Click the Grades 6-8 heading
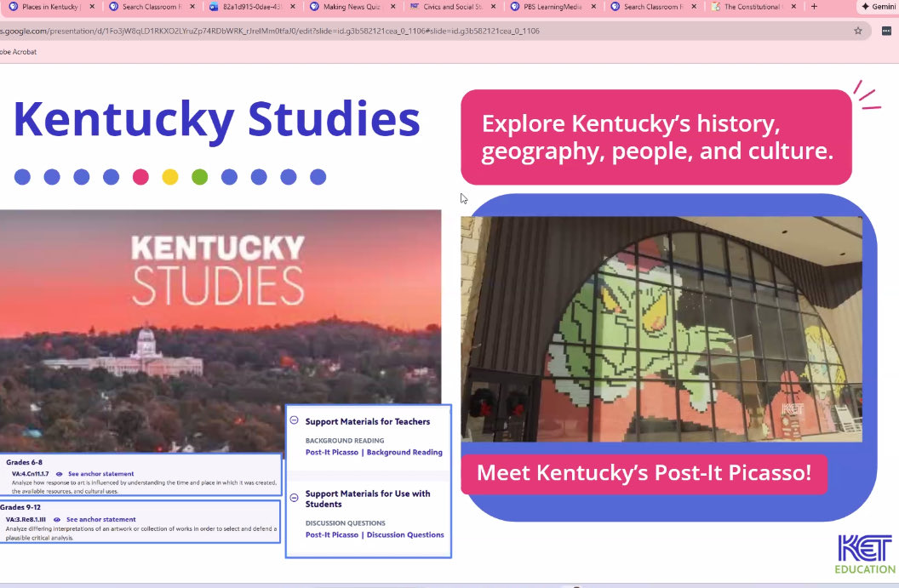 point(24,463)
